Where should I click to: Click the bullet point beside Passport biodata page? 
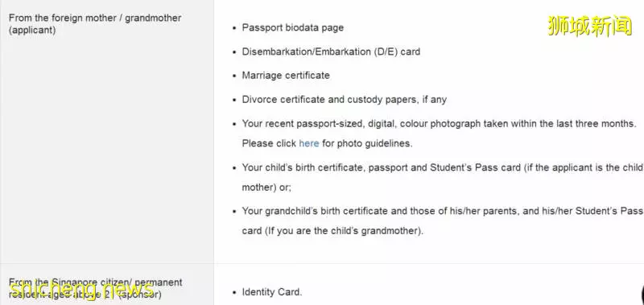point(234,28)
